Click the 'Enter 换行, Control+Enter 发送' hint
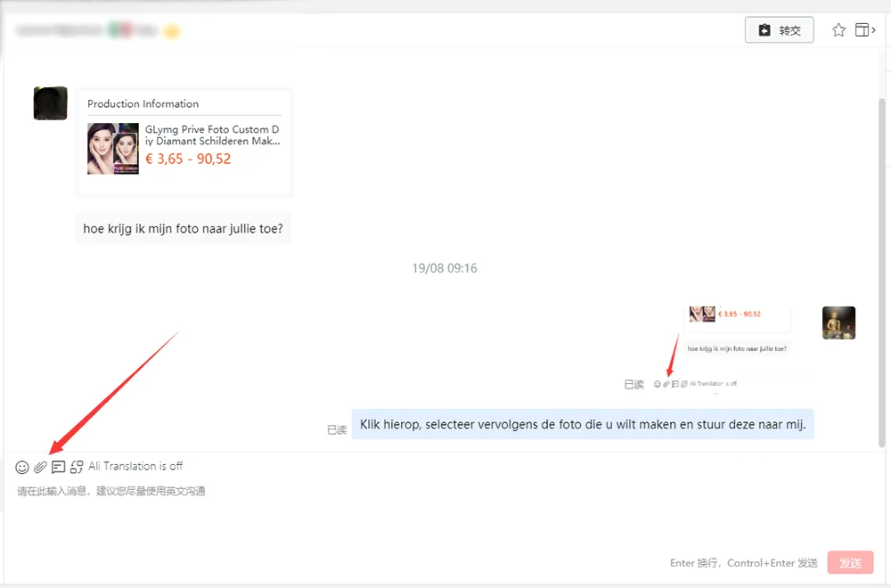This screenshot has height=588, width=891. point(744,563)
